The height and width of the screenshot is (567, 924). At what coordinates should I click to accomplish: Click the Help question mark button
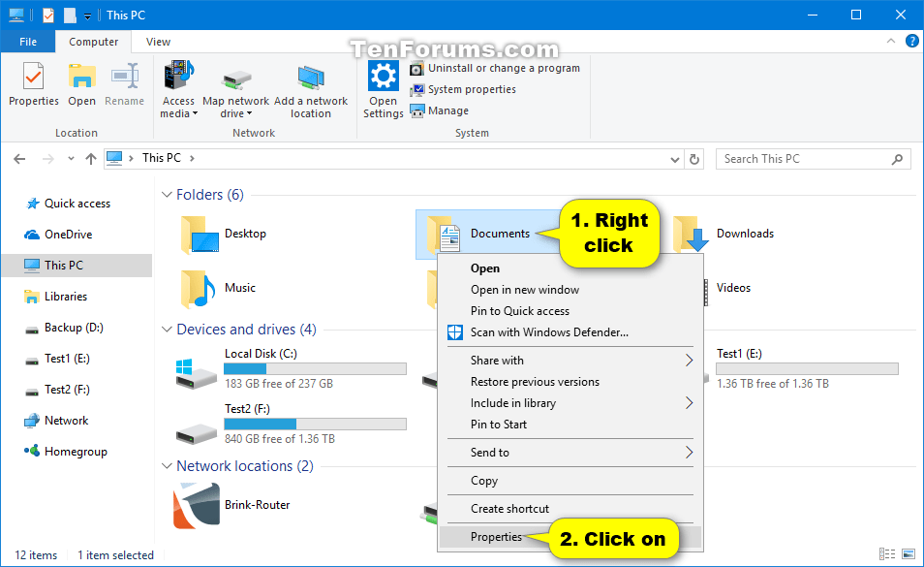pyautogui.click(x=911, y=41)
